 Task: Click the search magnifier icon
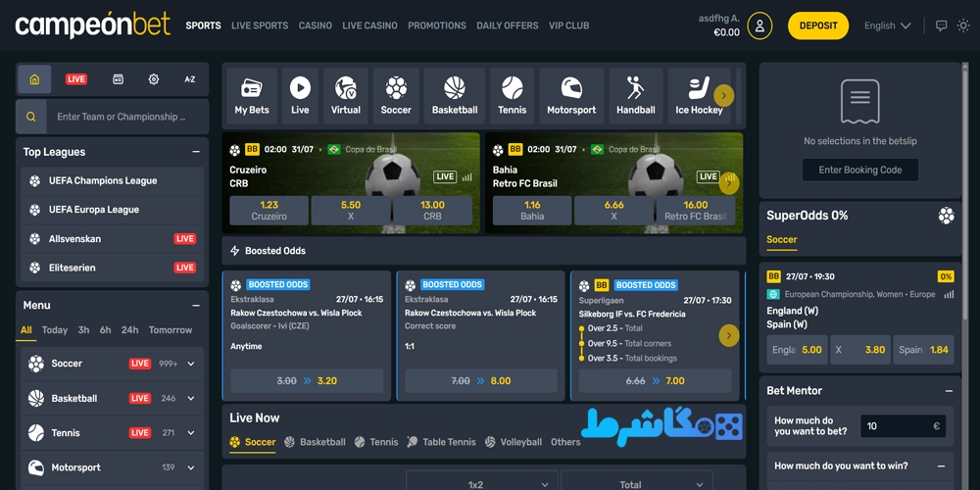(x=31, y=117)
